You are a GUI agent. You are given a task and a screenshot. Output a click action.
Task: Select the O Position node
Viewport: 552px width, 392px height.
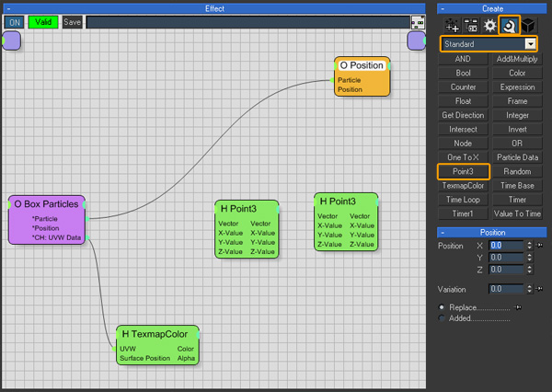tap(362, 76)
